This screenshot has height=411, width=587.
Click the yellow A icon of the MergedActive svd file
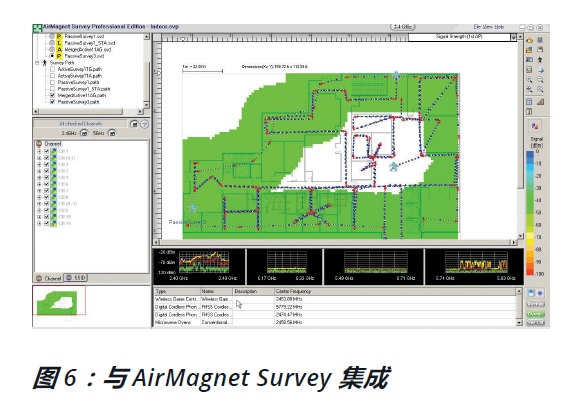click(59, 49)
